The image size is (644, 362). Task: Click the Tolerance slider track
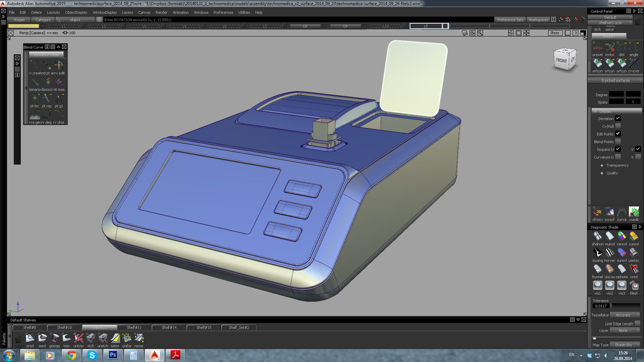pyautogui.click(x=626, y=306)
